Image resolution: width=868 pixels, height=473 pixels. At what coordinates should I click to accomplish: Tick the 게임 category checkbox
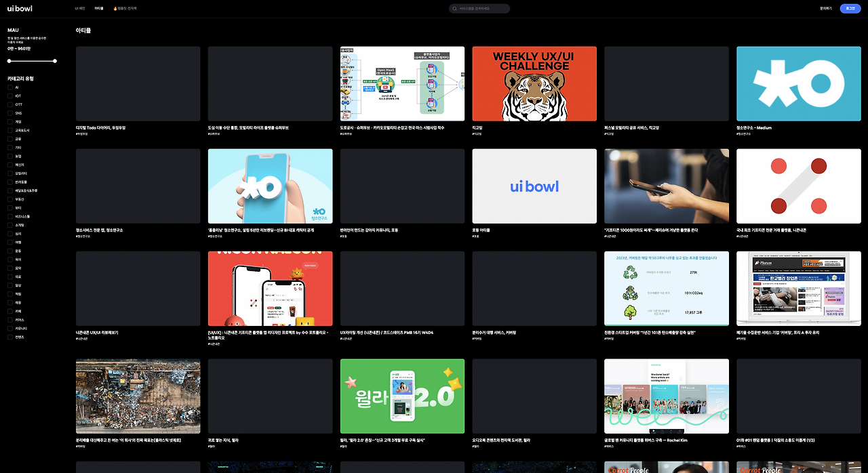(x=9, y=122)
